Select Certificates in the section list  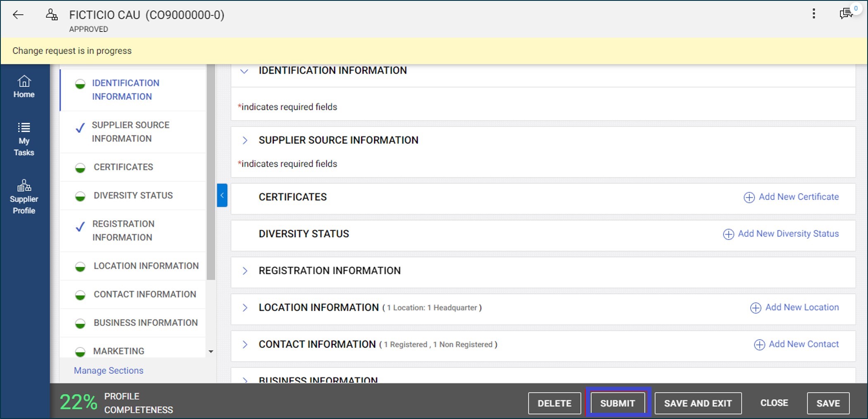pos(122,167)
